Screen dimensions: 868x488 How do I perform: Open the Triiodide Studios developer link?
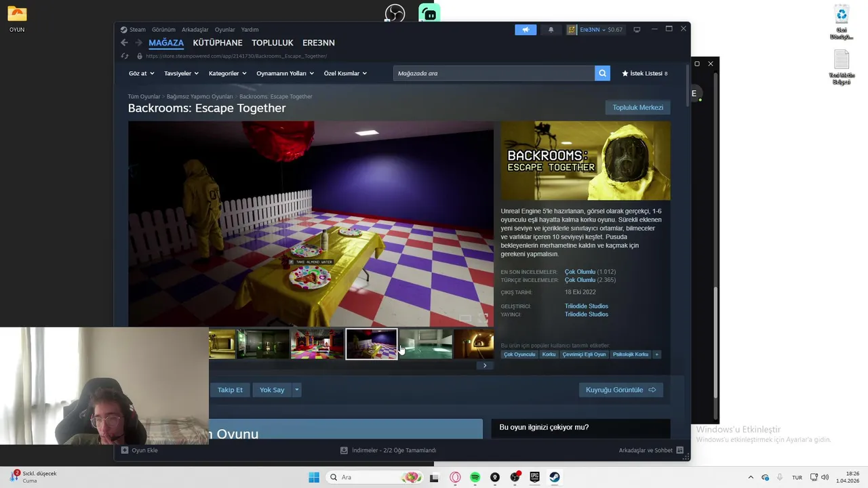pos(587,306)
